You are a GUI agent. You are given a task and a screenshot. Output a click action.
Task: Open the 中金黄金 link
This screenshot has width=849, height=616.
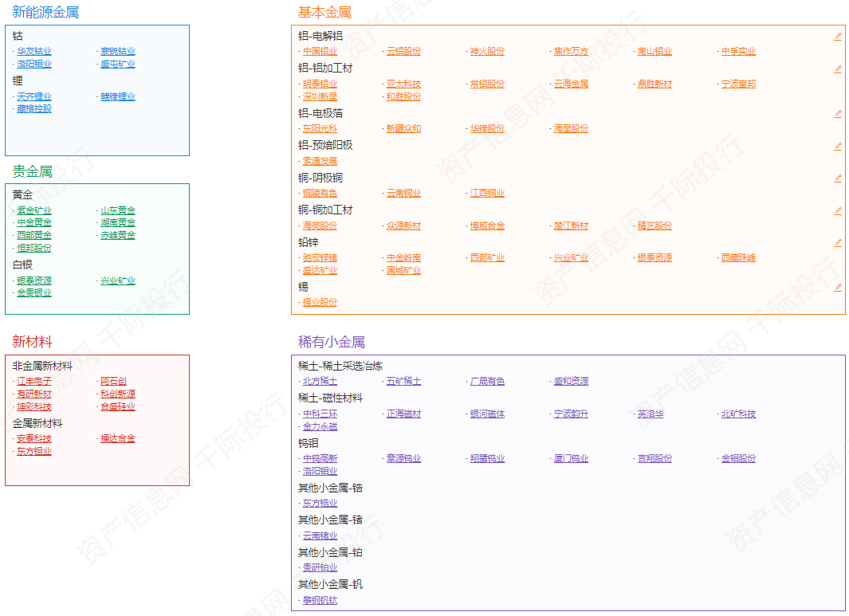(34, 222)
